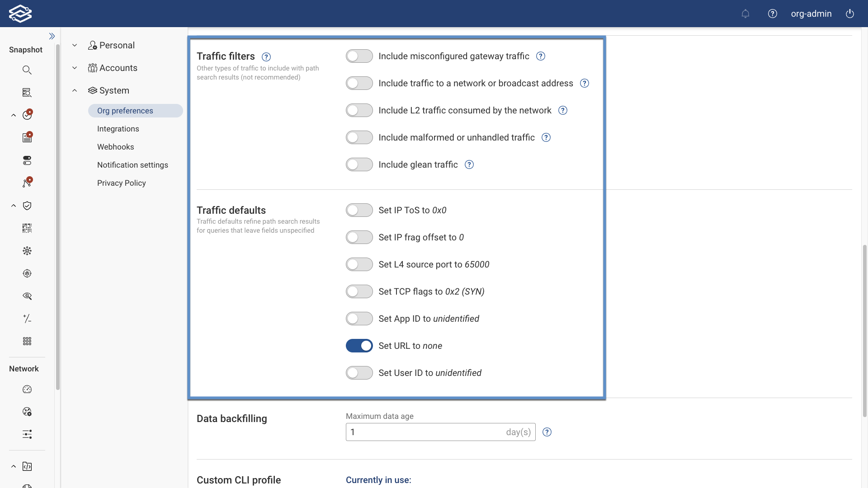Enable Set TCP flags to 0x2 (SYN)

point(359,291)
